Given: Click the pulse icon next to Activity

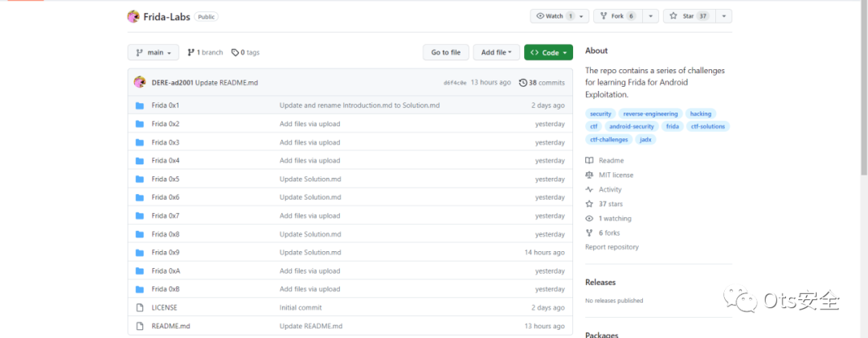Looking at the screenshot, I should (x=589, y=189).
